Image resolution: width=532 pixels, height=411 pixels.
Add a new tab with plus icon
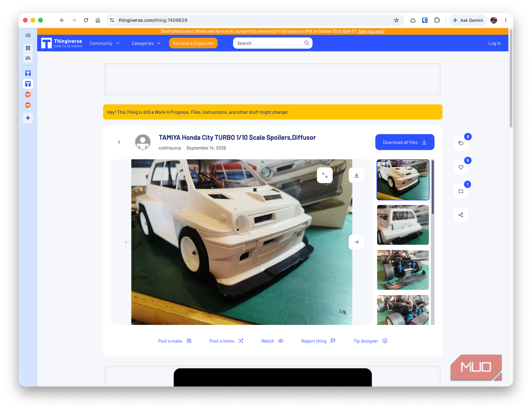(28, 118)
